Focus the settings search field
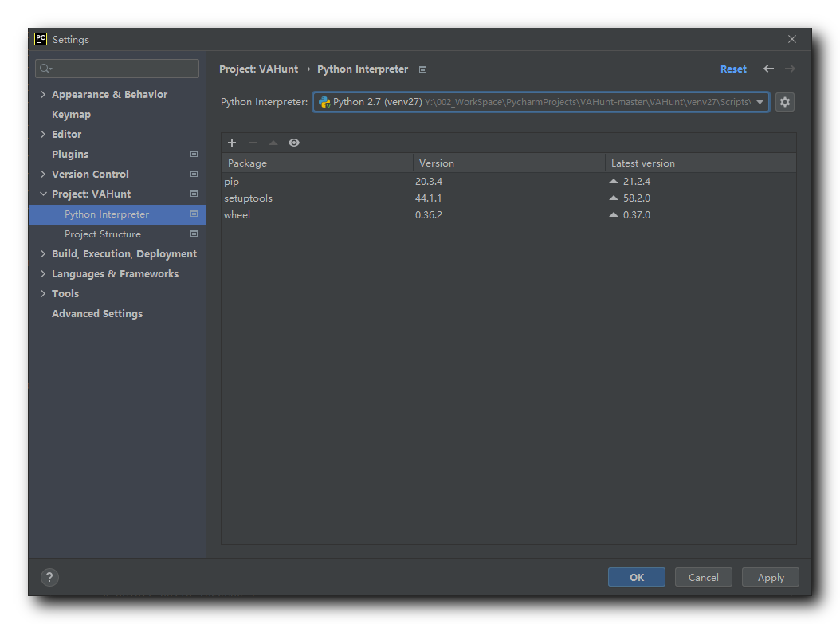Viewport: 840px width, 624px height. [x=117, y=69]
